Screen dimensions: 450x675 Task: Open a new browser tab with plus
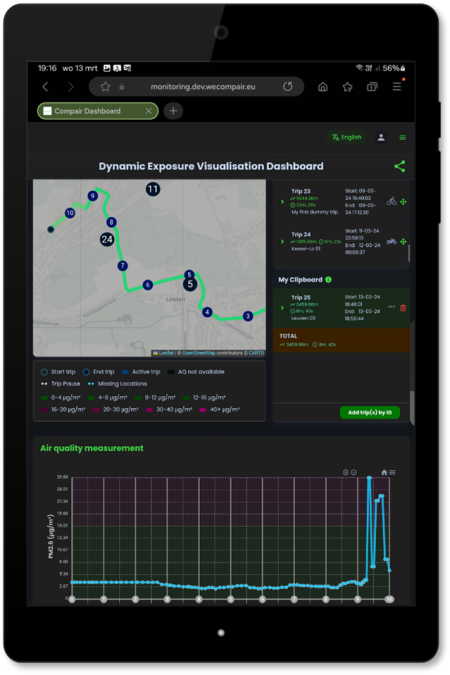tap(173, 111)
